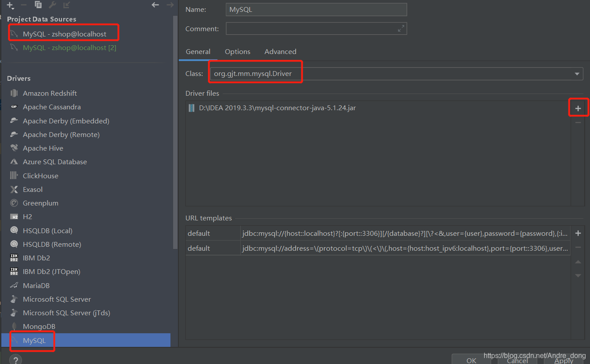
Task: Select the first jdbc:mysql://{host URL template
Action: [405, 233]
